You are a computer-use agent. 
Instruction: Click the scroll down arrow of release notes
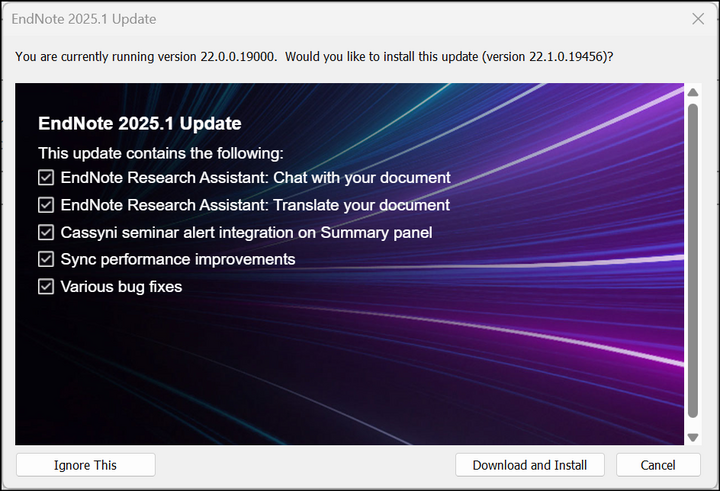point(693,437)
